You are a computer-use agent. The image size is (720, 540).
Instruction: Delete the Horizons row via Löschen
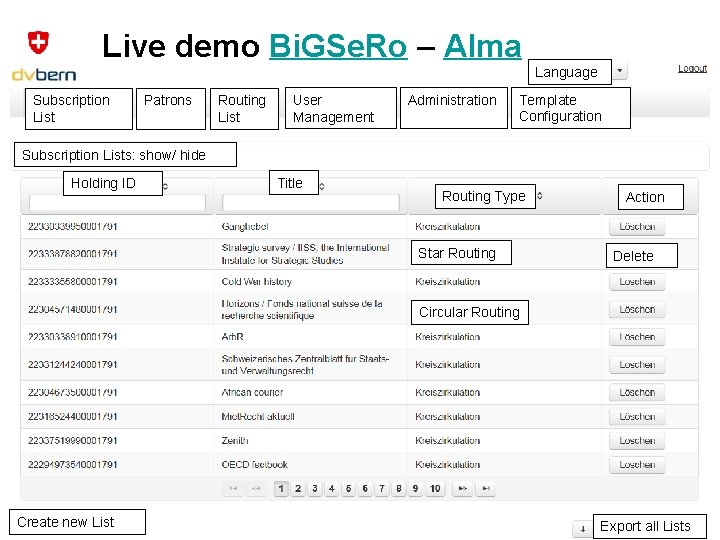pyautogui.click(x=637, y=309)
